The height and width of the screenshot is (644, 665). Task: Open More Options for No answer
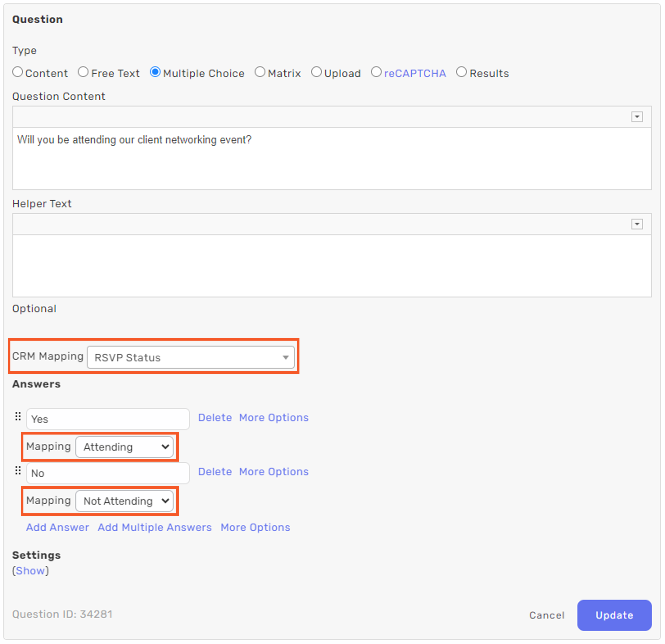click(x=273, y=472)
